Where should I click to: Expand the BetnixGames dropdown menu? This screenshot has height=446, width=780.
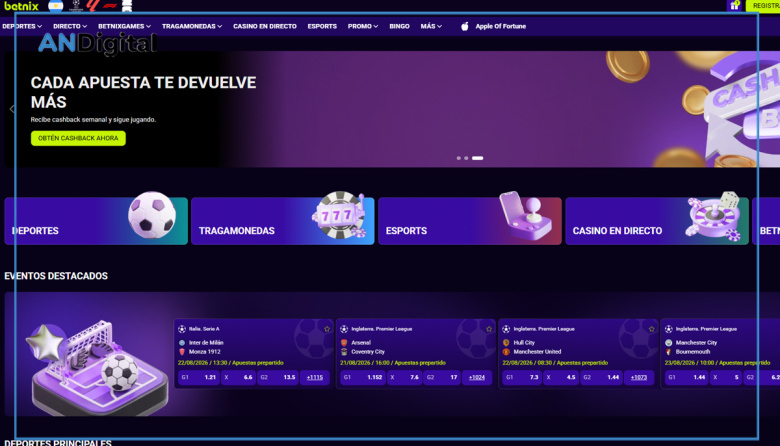click(124, 26)
